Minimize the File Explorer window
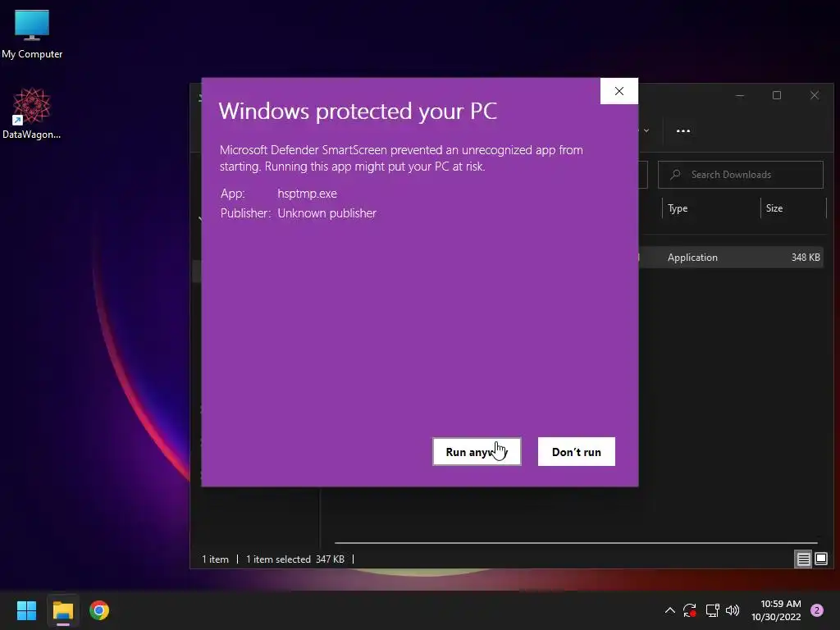840x630 pixels. (740, 95)
